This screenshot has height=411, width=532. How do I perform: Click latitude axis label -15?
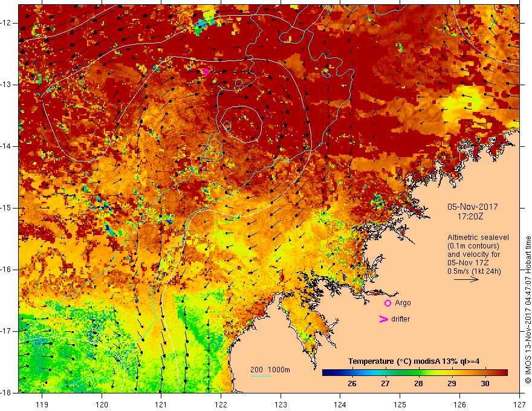[7, 208]
